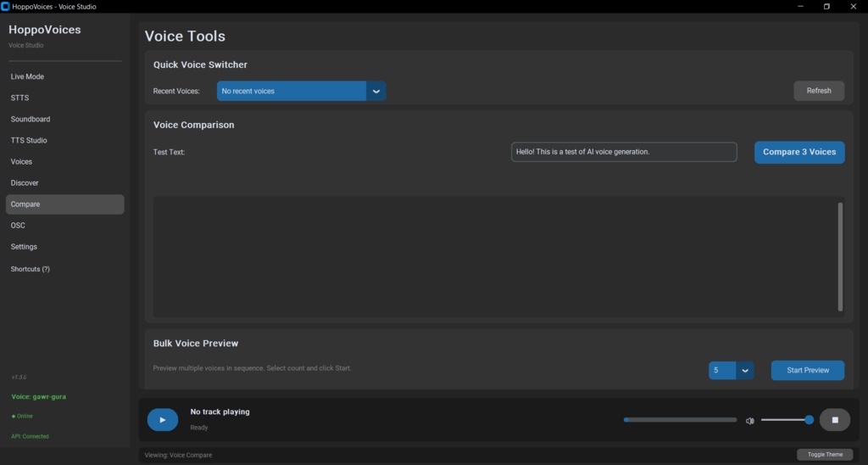Open the Live Mode page
This screenshot has width=868, height=465.
64,76
